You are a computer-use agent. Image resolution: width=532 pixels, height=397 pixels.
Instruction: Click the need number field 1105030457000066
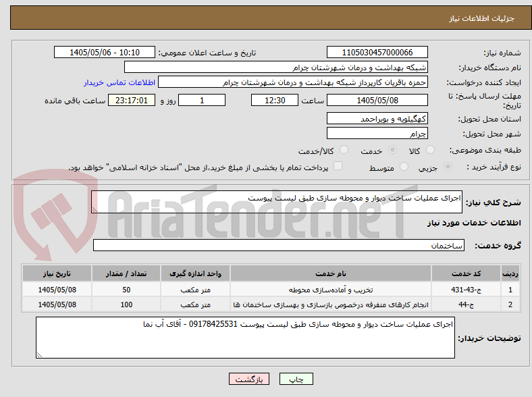377,53
